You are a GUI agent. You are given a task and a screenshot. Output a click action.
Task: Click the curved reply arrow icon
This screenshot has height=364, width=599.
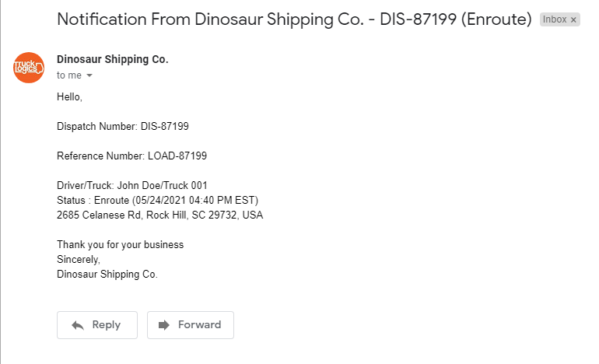click(78, 325)
